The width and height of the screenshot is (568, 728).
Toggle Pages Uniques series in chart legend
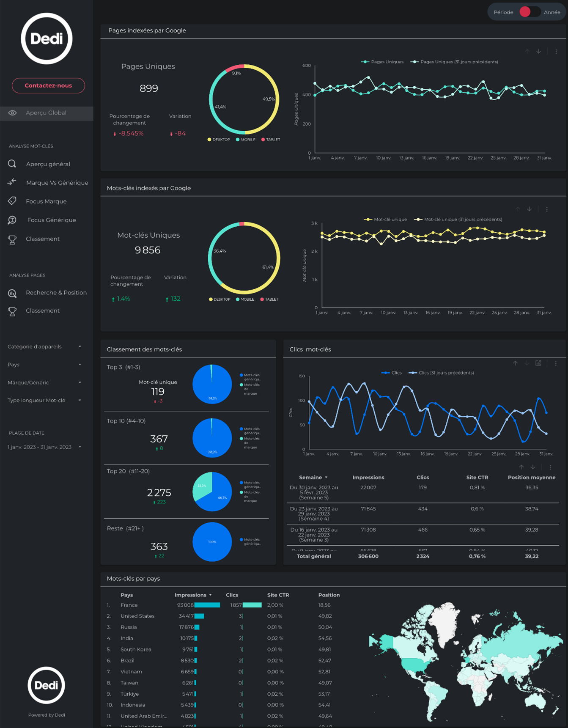click(382, 62)
